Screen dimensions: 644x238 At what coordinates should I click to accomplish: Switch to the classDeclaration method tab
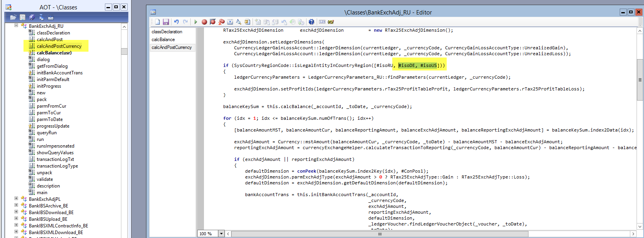point(167,32)
